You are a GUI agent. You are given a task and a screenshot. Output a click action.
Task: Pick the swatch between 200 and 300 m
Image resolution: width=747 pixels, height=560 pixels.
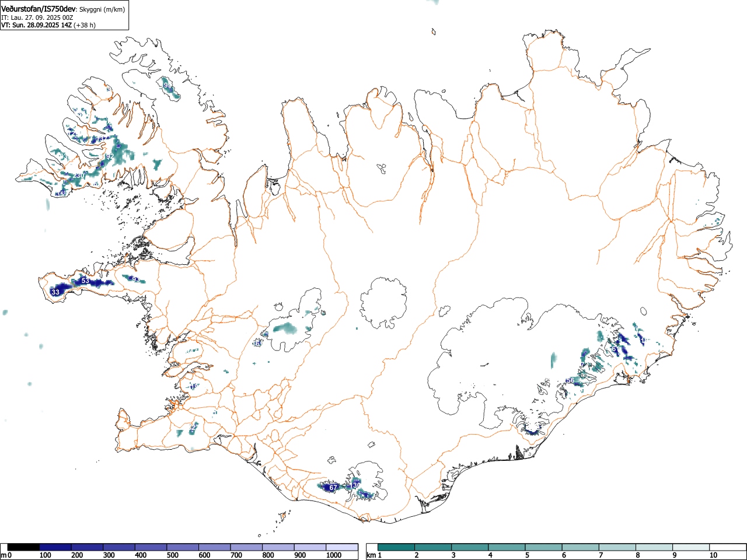[x=88, y=547]
